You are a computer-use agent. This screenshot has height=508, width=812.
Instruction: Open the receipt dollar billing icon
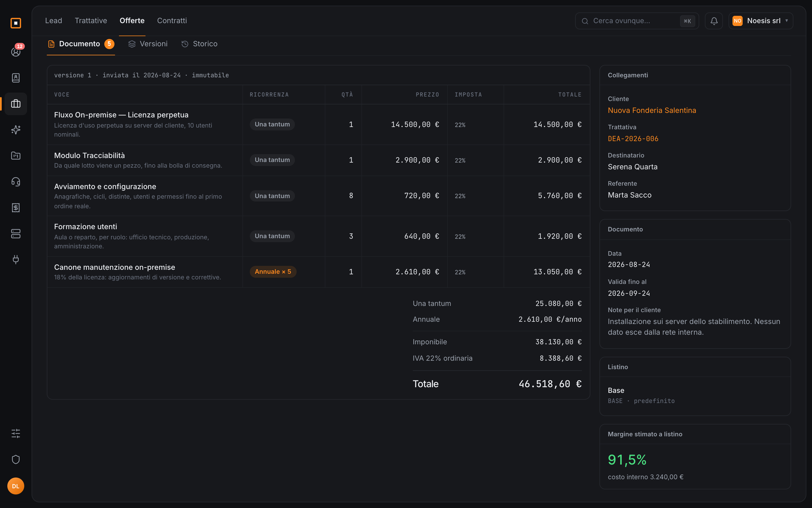pyautogui.click(x=16, y=208)
